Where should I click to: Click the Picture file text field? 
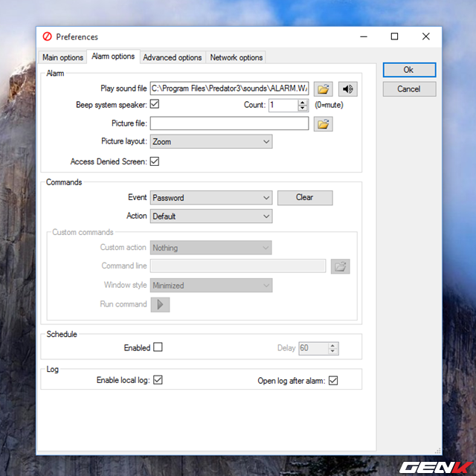229,123
